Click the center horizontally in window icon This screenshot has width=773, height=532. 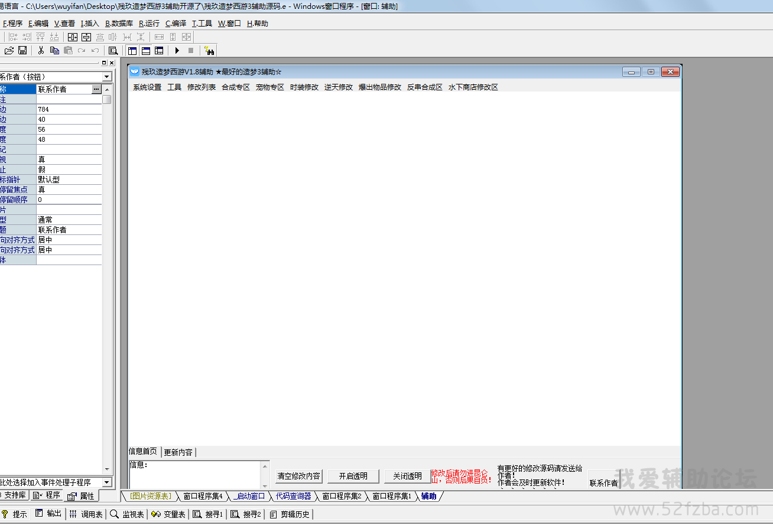[73, 37]
